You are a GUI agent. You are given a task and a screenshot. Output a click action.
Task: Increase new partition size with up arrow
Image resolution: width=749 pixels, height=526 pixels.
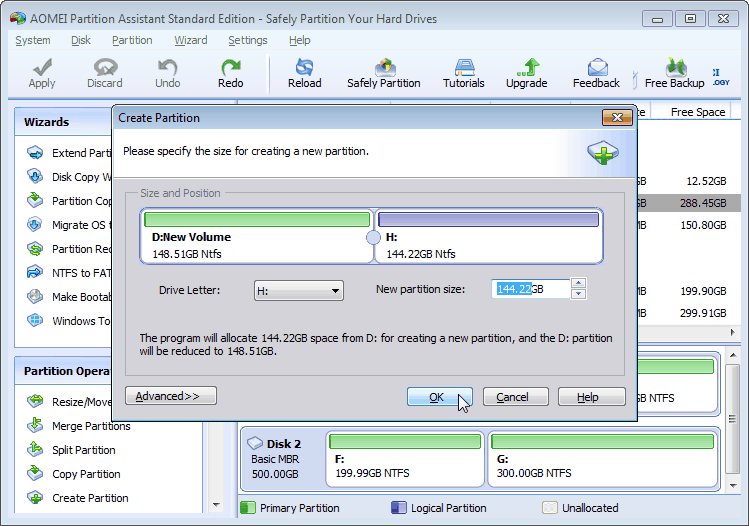(x=578, y=283)
